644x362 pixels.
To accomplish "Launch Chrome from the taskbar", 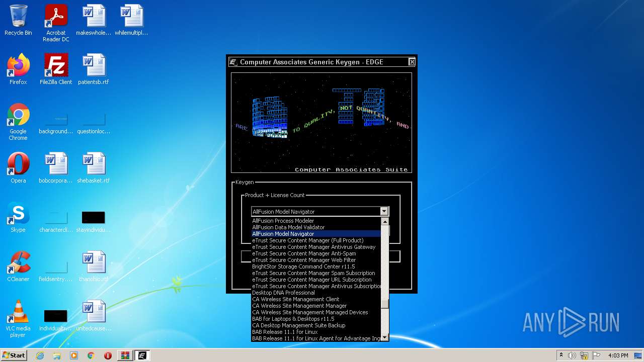I will 91,355.
